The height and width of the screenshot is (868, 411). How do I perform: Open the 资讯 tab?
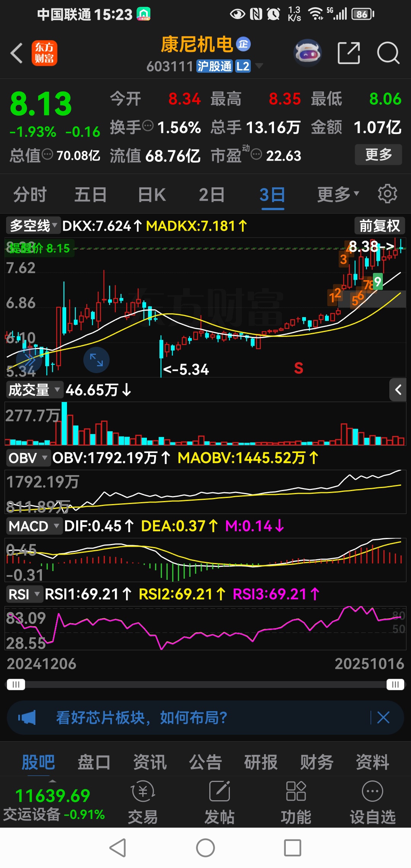tap(150, 762)
